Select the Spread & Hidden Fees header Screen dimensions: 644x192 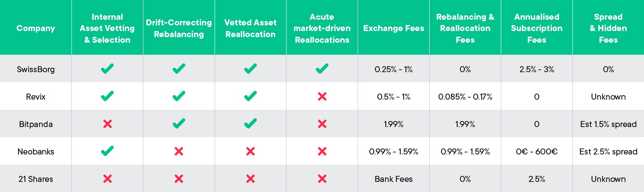coord(608,28)
